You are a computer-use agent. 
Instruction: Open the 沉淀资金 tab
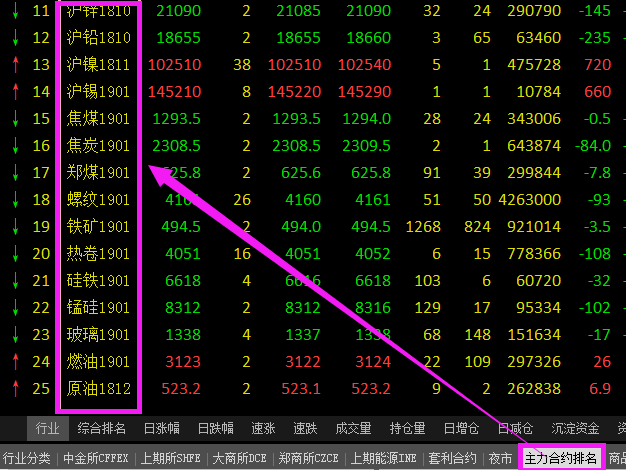[x=575, y=428]
